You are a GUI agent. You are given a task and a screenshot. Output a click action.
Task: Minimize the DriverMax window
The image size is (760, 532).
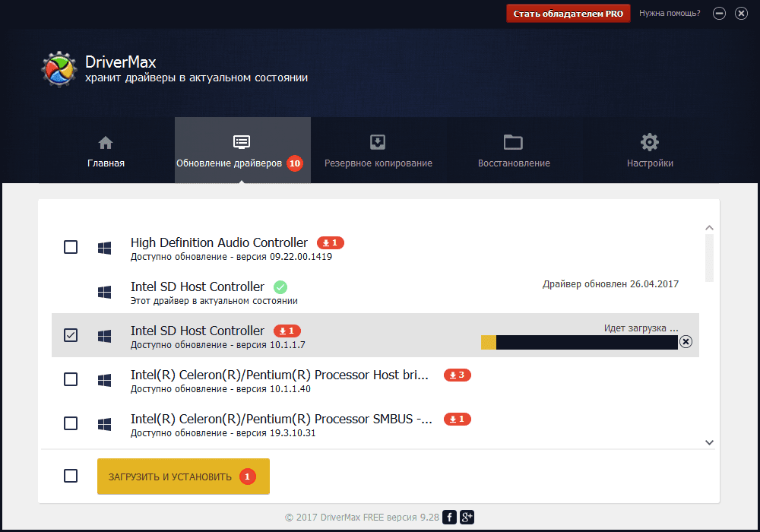coord(719,14)
